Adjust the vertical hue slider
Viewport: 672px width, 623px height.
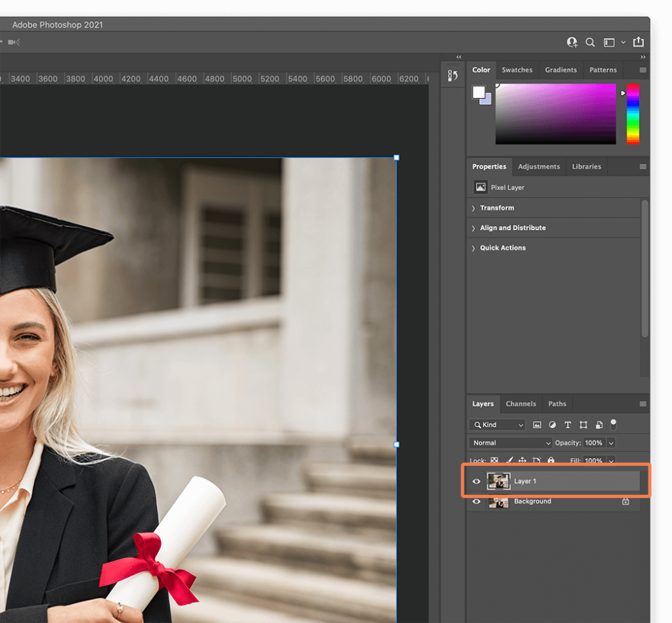[633, 114]
